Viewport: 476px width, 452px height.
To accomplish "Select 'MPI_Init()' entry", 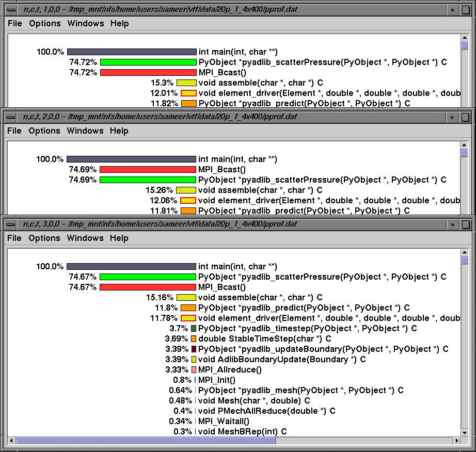I will [x=217, y=380].
